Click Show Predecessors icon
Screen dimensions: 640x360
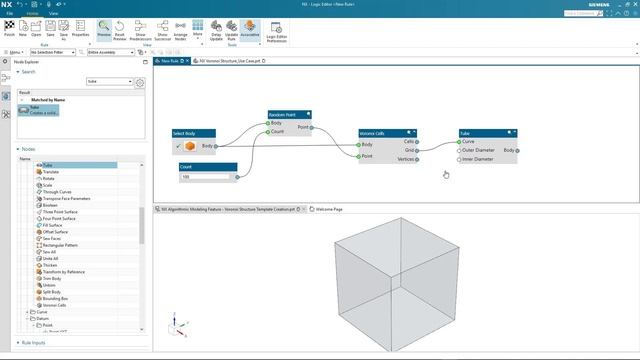click(140, 27)
